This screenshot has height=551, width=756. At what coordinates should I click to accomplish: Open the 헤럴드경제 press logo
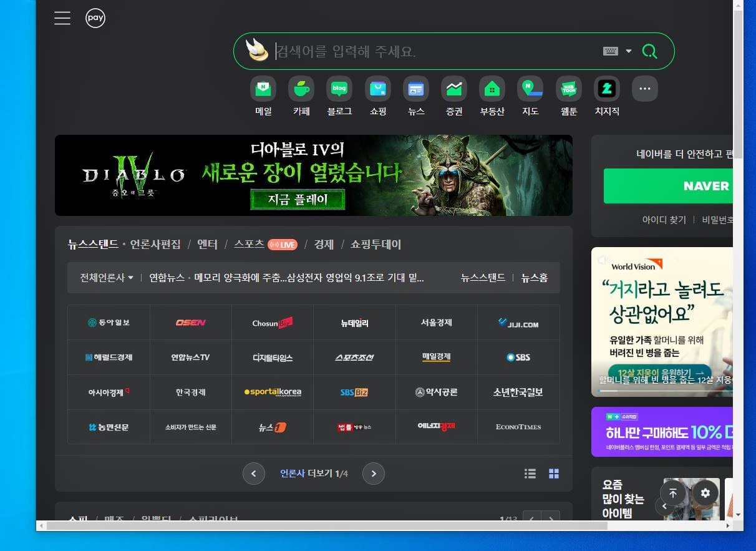(109, 358)
